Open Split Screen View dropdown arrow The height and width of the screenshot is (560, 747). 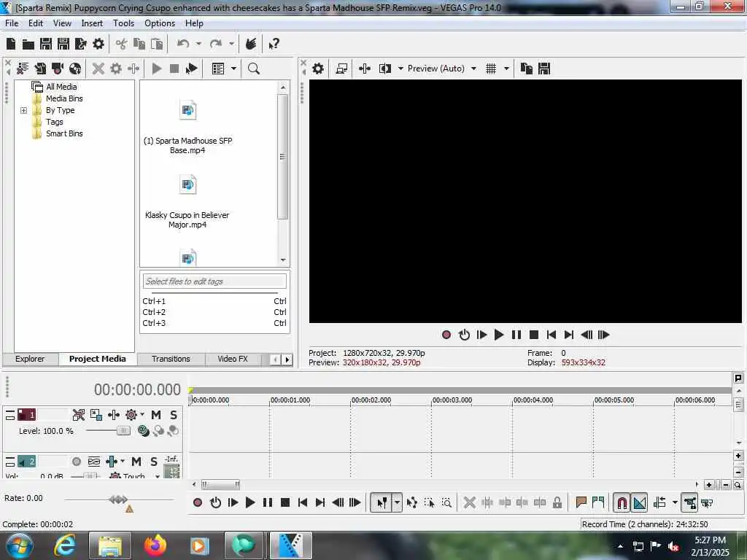click(x=400, y=69)
